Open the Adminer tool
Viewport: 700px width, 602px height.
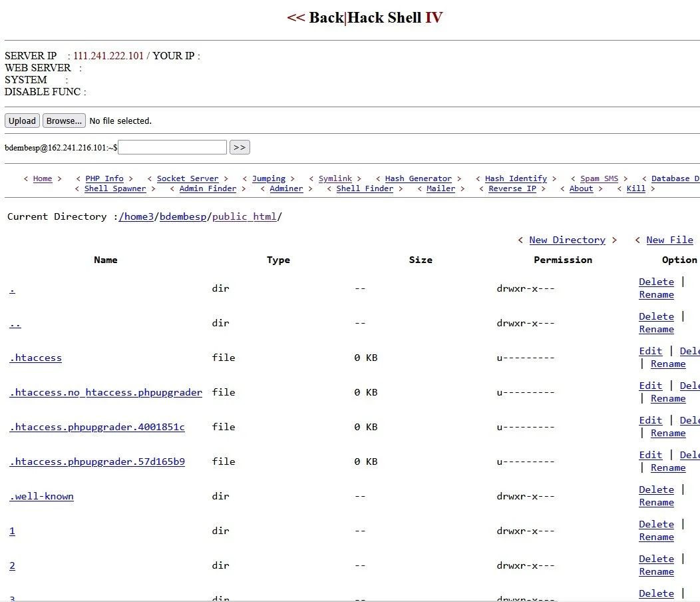click(x=285, y=188)
